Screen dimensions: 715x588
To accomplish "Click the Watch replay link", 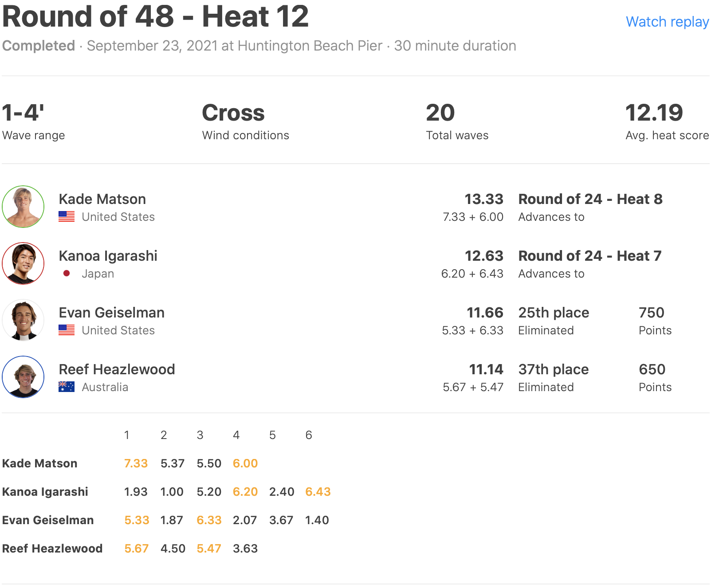I will pos(667,22).
